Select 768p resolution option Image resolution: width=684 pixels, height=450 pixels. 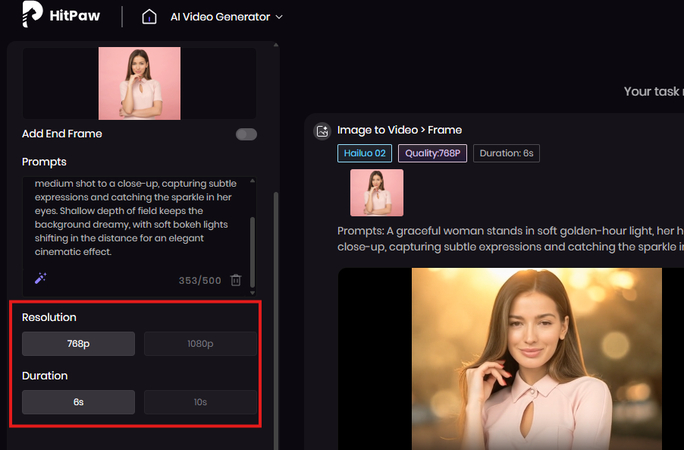(x=78, y=344)
